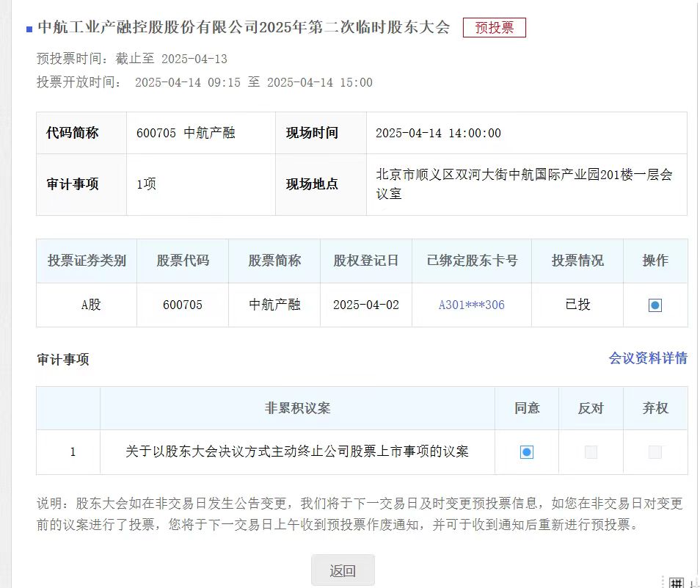Select 弃权 for proposal 1
Screen dimensions: 700x588
pos(655,452)
